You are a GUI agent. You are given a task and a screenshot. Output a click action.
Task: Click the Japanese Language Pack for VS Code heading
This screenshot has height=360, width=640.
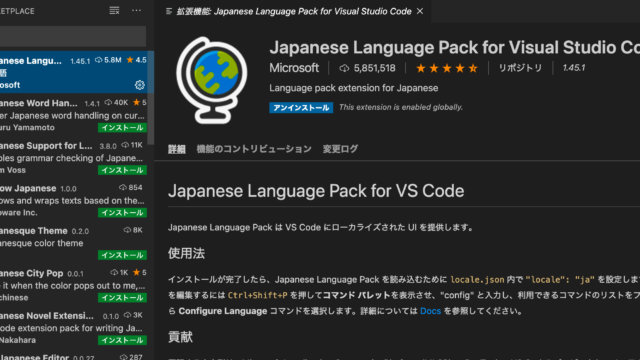coord(316,191)
